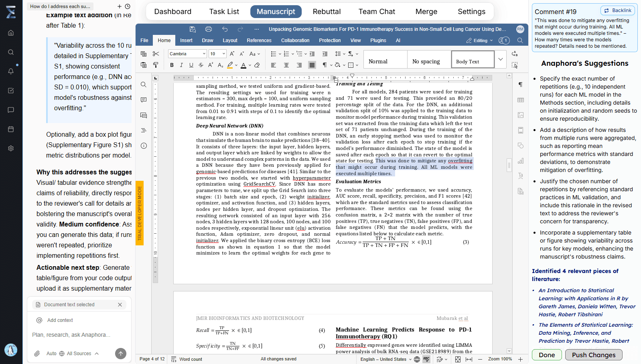Undo the last editor action
This screenshot has height=364, width=641.
225,29
